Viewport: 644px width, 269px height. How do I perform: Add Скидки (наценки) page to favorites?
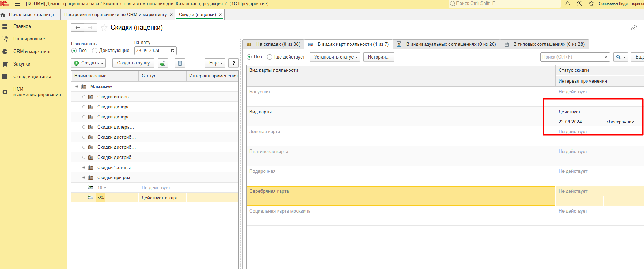pos(104,28)
